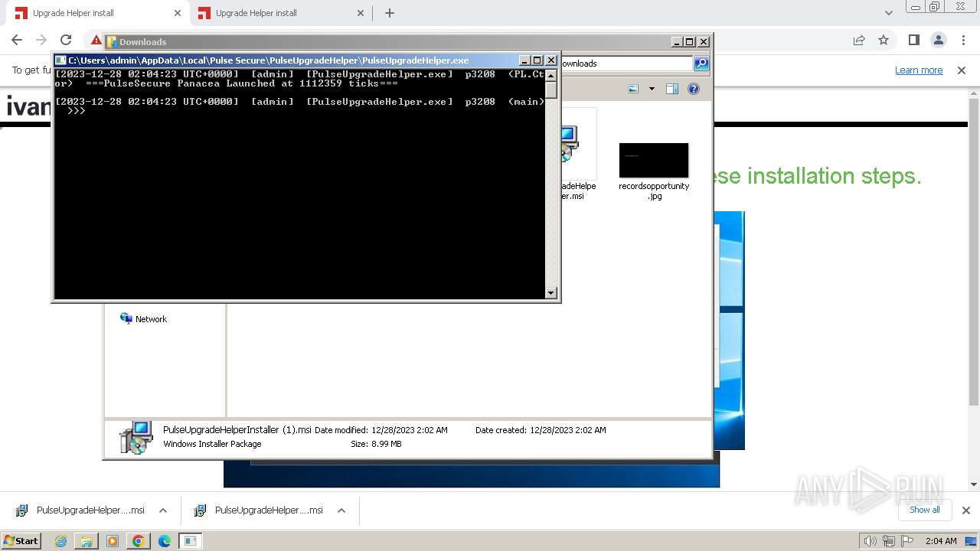Switch to Chrome via taskbar icon

coord(138,541)
